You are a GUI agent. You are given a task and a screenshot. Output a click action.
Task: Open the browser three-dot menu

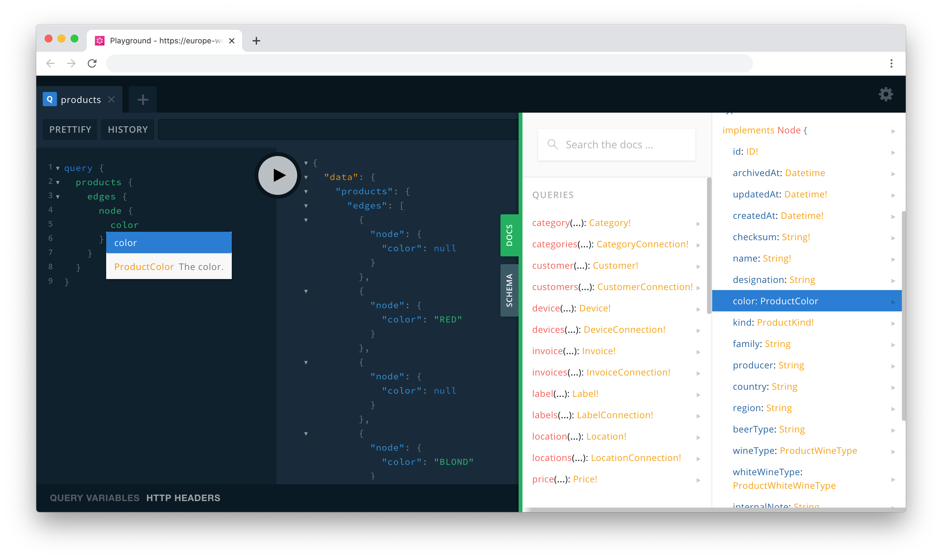coord(891,63)
